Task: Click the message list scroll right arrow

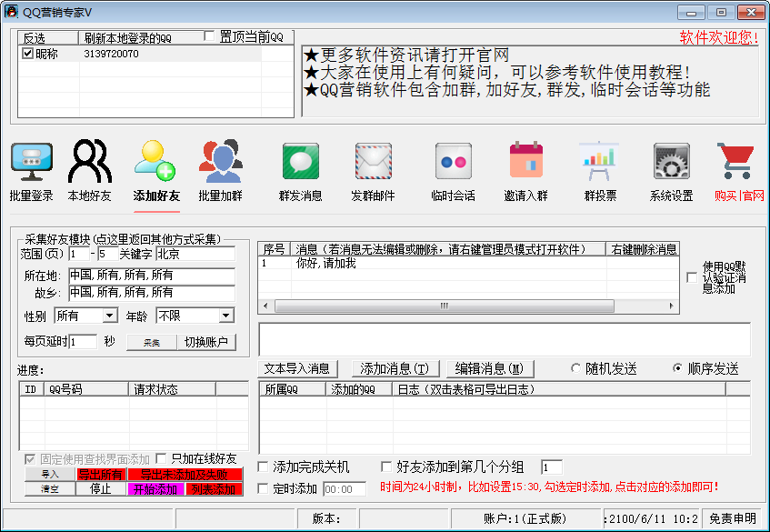Action: click(671, 306)
